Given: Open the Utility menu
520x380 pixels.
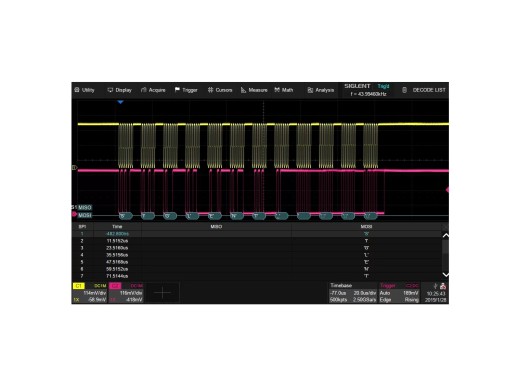Looking at the screenshot, I should (84, 90).
